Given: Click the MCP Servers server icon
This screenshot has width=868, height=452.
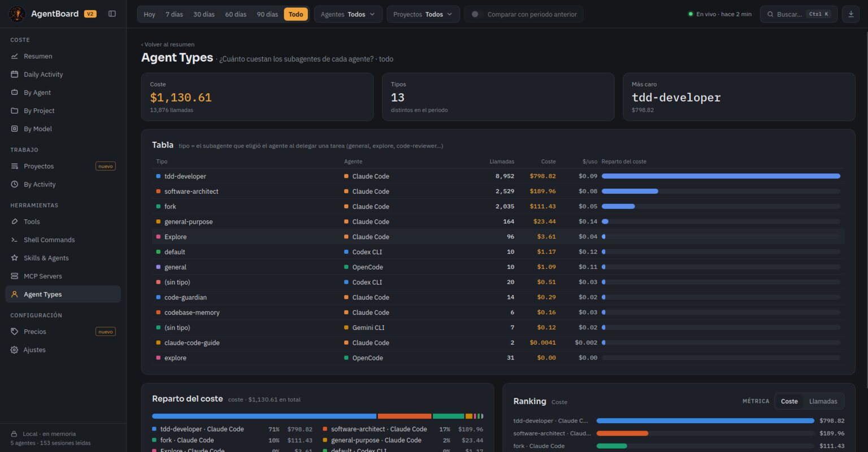Looking at the screenshot, I should pyautogui.click(x=15, y=276).
